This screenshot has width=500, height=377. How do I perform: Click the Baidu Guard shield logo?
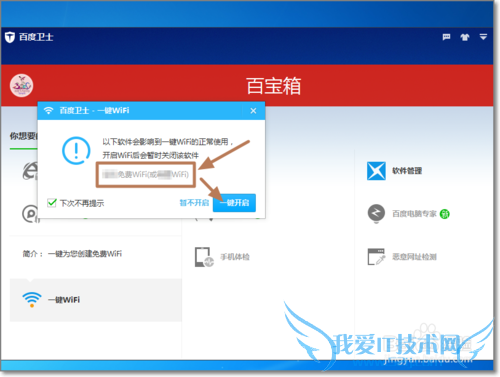pos(10,37)
